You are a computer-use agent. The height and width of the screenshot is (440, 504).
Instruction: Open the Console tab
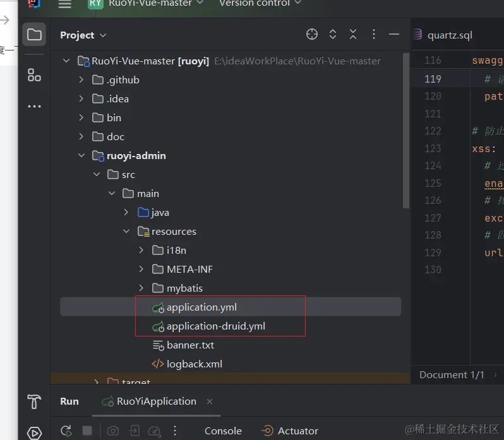(x=223, y=431)
